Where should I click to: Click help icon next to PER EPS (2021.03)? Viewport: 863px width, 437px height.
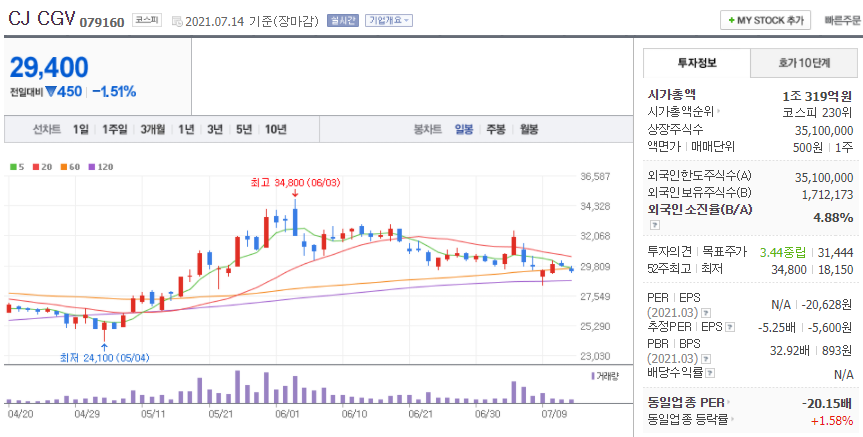pos(704,313)
